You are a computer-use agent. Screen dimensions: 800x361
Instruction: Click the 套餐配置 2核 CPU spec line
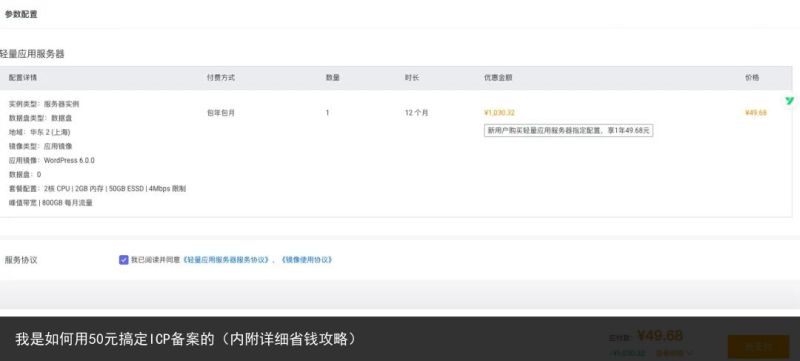click(x=97, y=189)
